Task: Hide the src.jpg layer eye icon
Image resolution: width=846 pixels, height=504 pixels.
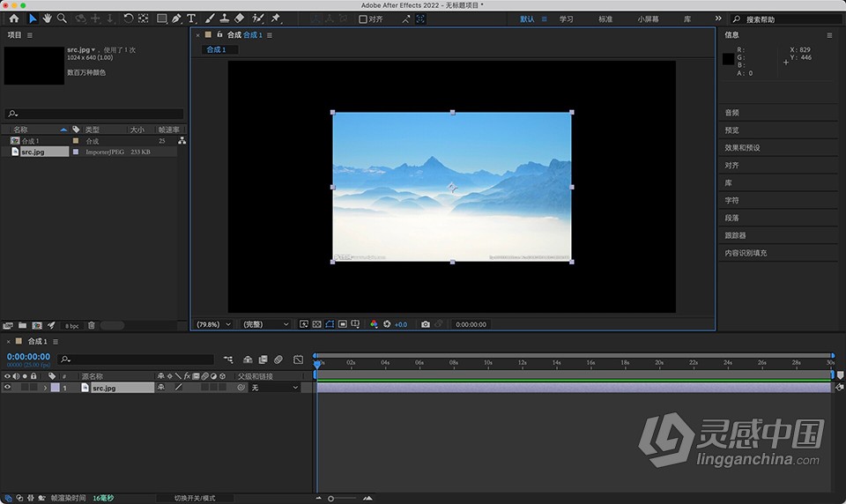Action: [8, 388]
